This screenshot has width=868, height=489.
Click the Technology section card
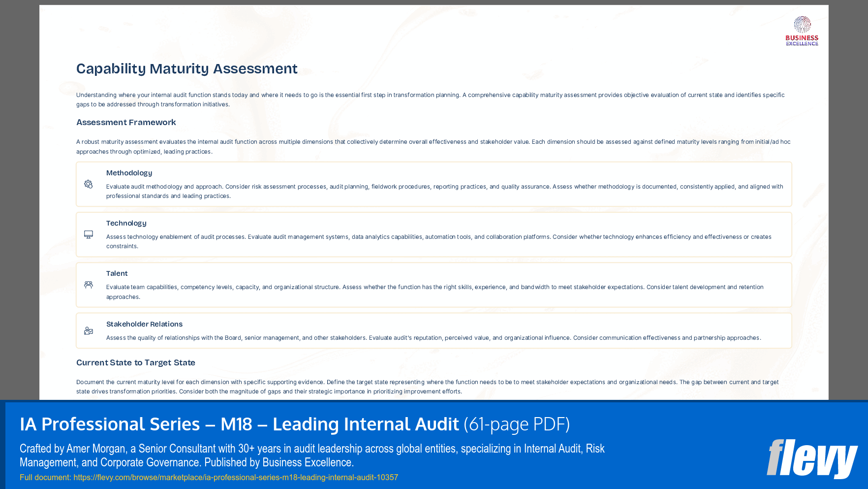pos(433,235)
